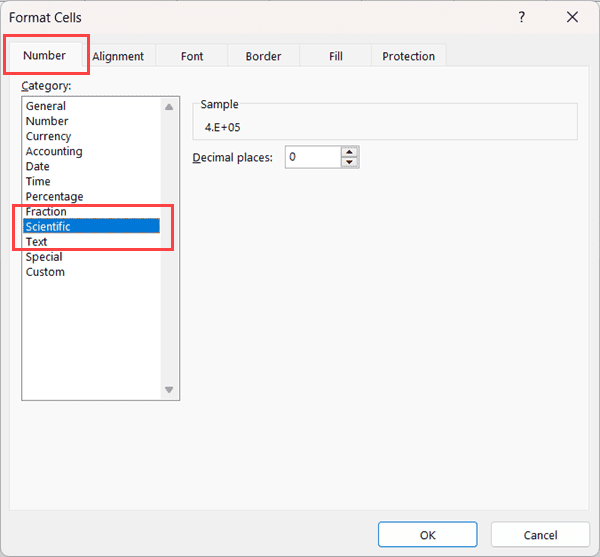Choose the Currency category
600x557 pixels.
(48, 136)
